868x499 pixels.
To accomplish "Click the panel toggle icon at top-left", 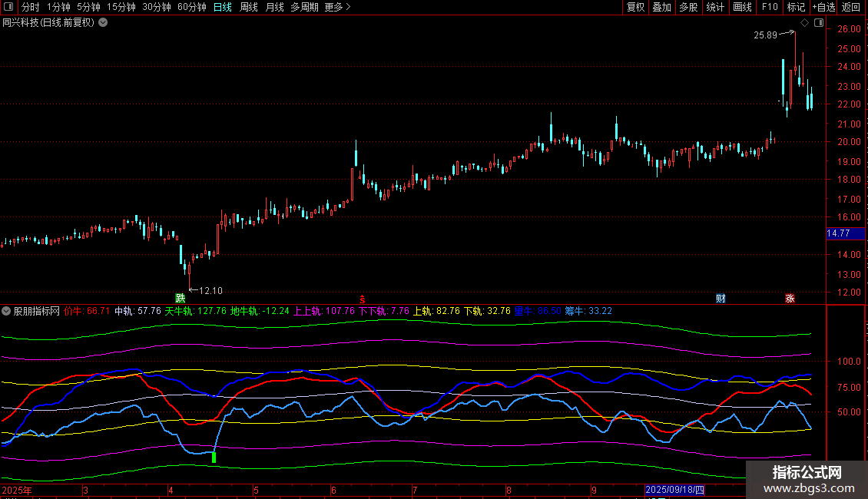I will coord(8,7).
